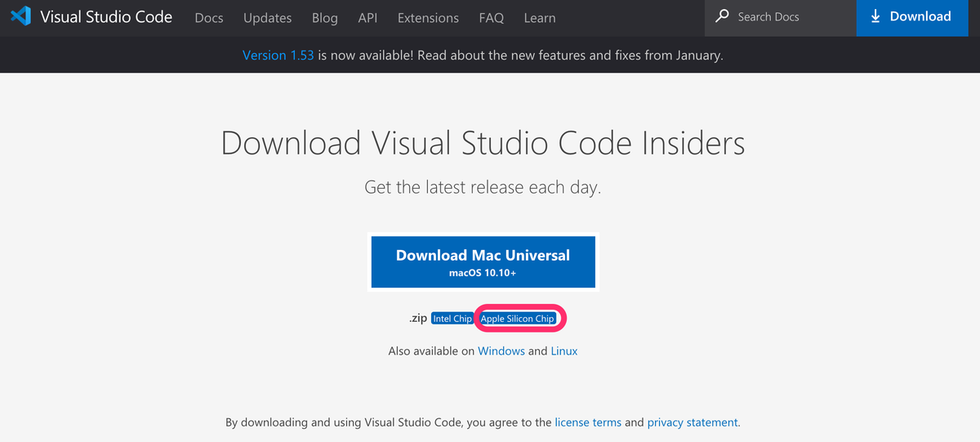Open the privacy statement link
Viewport: 980px width, 442px height.
pyautogui.click(x=693, y=422)
